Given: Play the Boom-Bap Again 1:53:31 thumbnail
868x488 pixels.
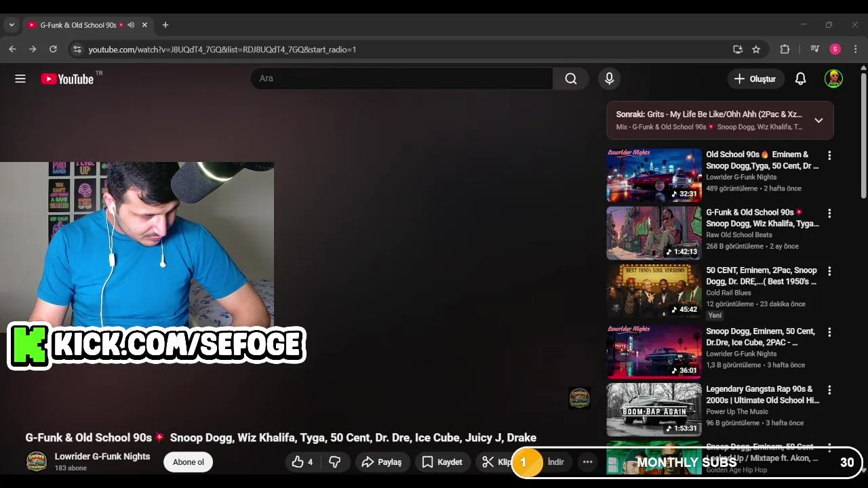Looking at the screenshot, I should [x=654, y=409].
